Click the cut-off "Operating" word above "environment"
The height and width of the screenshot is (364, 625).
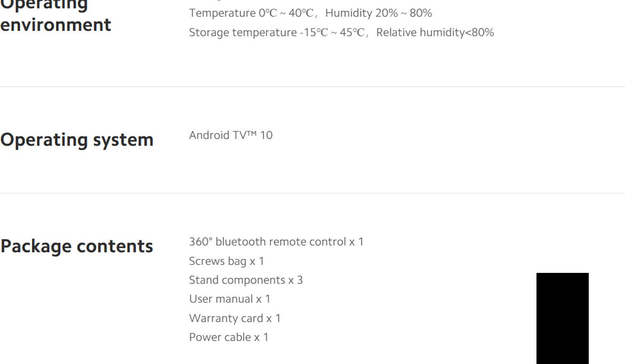coord(44,5)
